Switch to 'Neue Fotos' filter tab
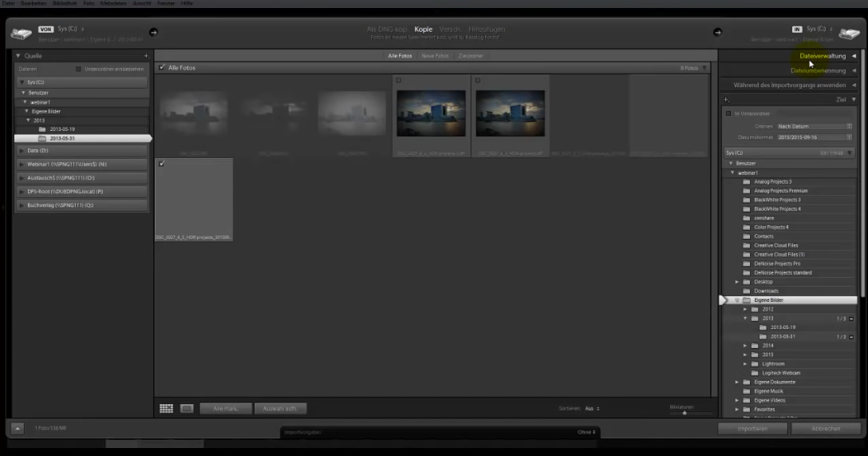This screenshot has height=456, width=868. point(434,56)
